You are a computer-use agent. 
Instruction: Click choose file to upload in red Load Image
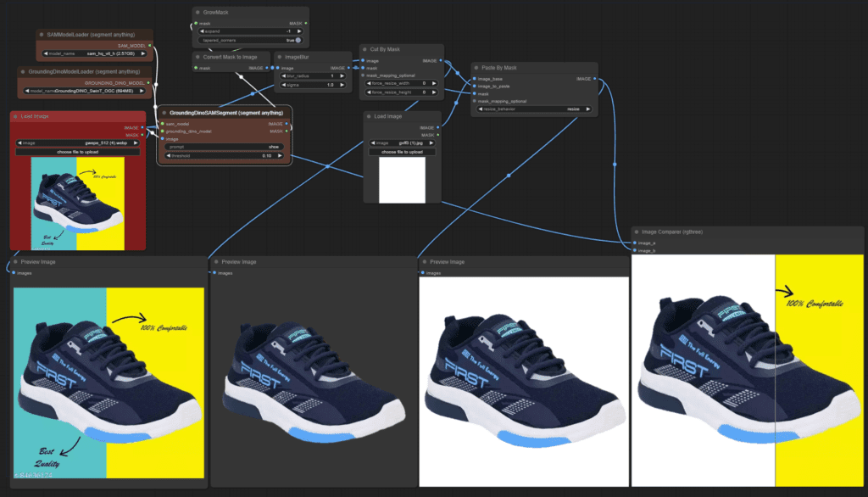click(x=77, y=152)
